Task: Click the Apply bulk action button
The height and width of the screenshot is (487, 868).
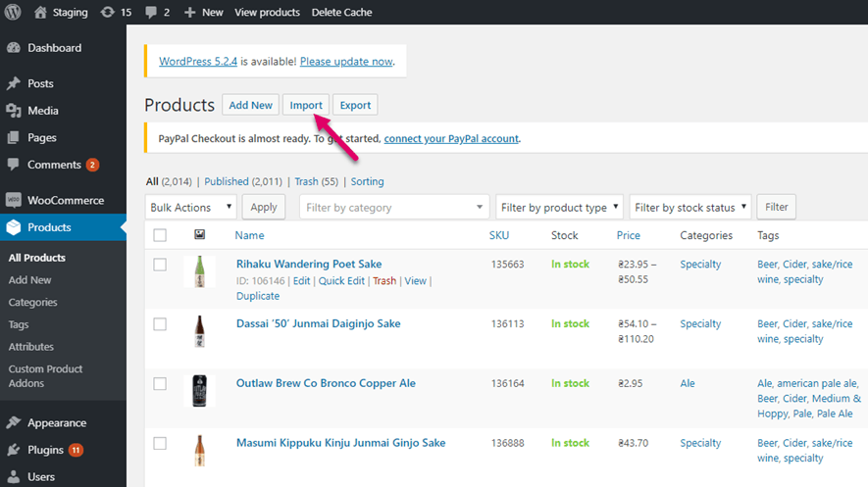Action: point(264,208)
